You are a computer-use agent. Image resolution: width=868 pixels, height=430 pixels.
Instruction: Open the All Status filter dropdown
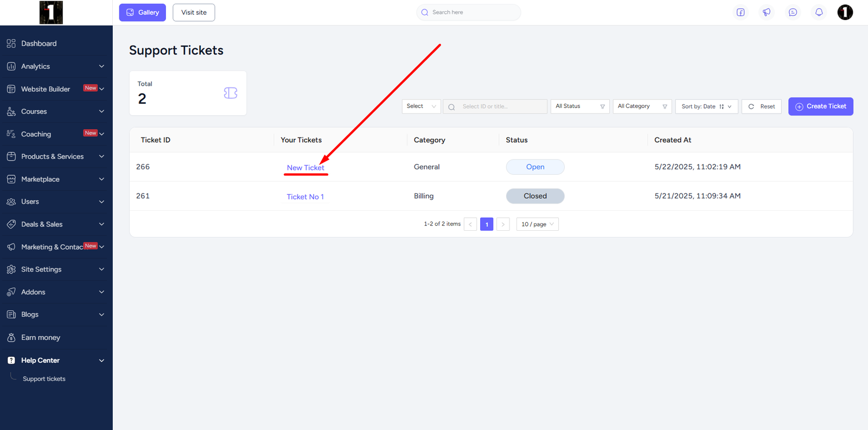(x=579, y=106)
